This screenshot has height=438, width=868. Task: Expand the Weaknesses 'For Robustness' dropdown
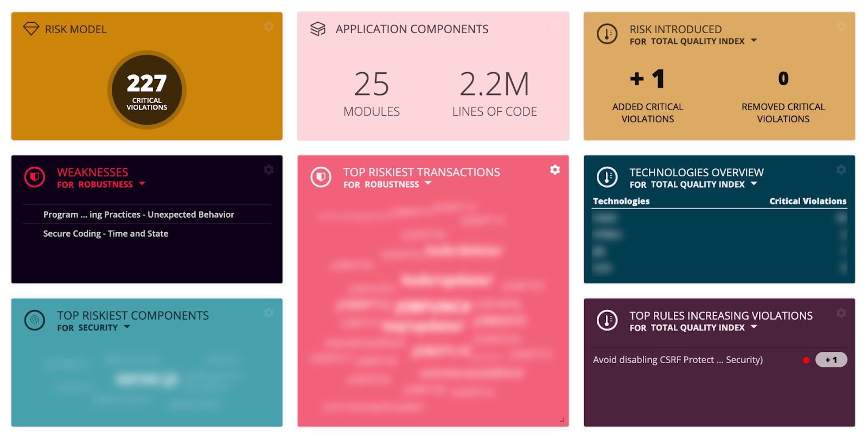(x=142, y=184)
